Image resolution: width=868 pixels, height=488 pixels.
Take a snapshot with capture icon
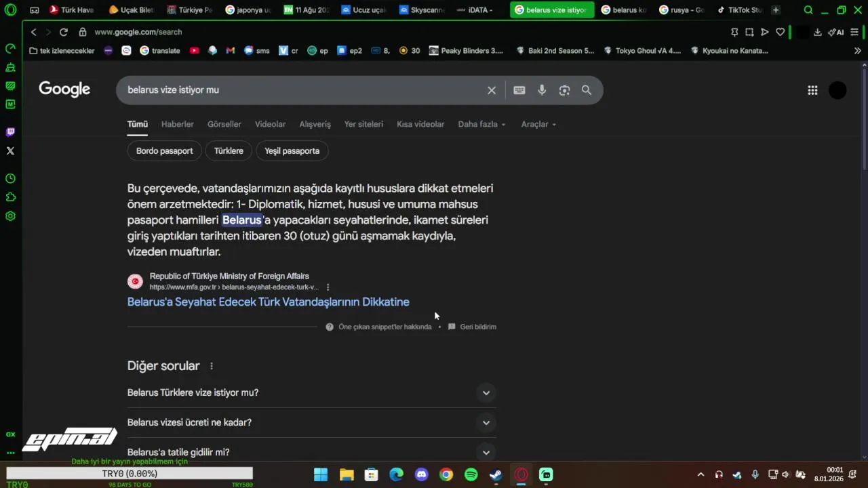point(749,32)
